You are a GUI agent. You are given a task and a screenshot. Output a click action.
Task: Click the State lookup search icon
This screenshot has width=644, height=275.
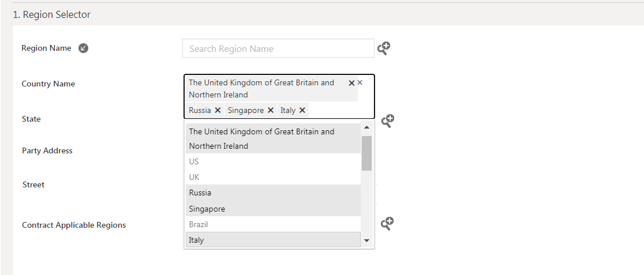pos(388,121)
